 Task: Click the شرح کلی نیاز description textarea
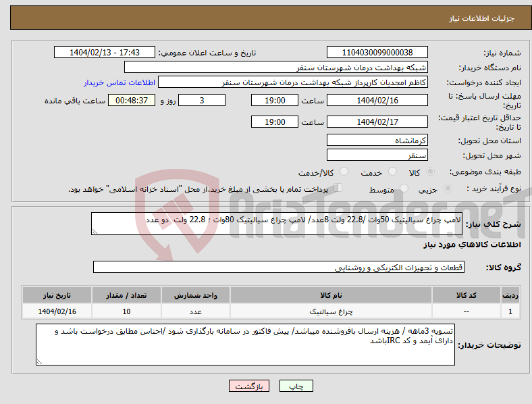277,224
